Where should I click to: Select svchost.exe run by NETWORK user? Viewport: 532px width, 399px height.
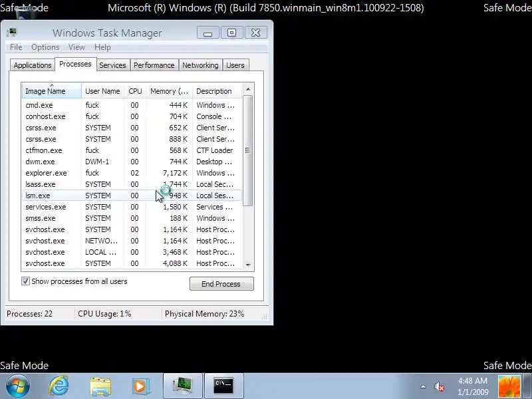(132, 241)
